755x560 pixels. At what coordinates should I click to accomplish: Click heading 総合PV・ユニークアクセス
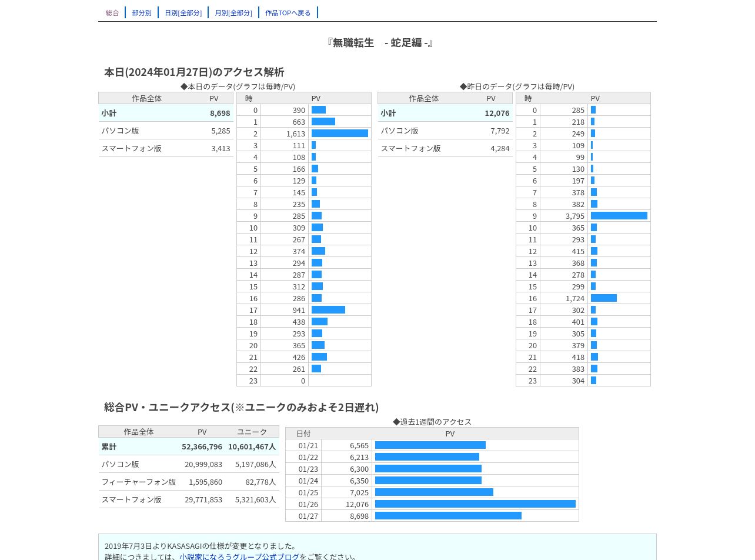click(241, 407)
